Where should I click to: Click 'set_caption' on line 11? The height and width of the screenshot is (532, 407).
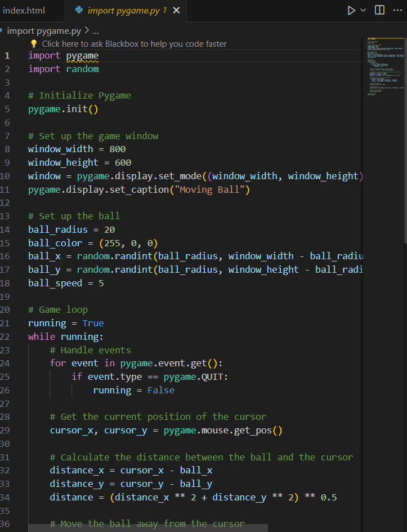139,190
